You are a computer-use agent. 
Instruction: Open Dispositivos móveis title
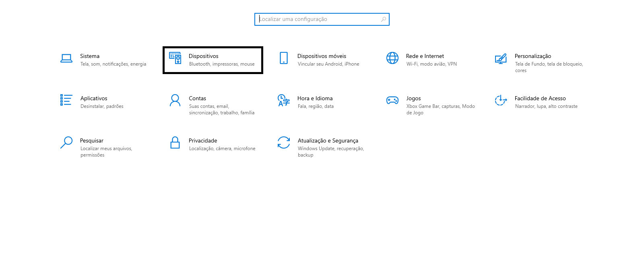coord(322,56)
